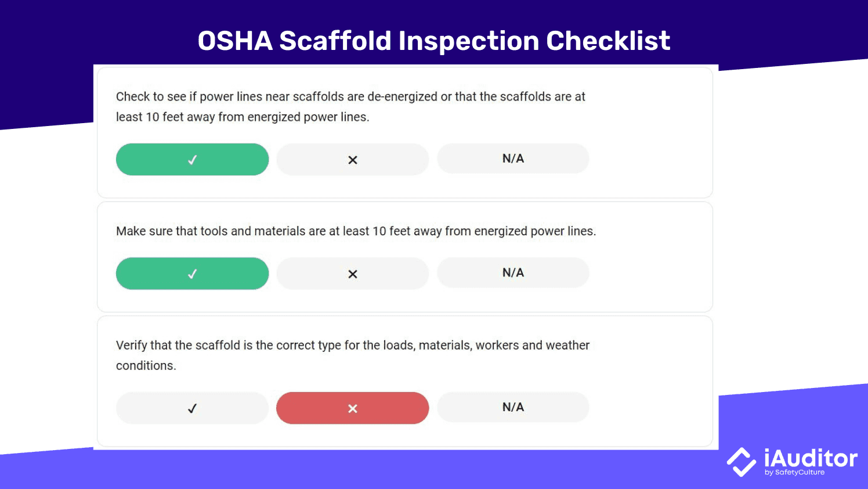Image resolution: width=868 pixels, height=489 pixels.
Task: Select the red X icon on scaffold type item
Action: coord(352,408)
